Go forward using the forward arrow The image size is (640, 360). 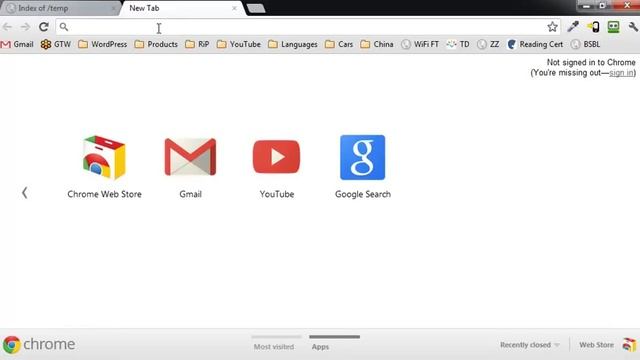(x=25, y=27)
